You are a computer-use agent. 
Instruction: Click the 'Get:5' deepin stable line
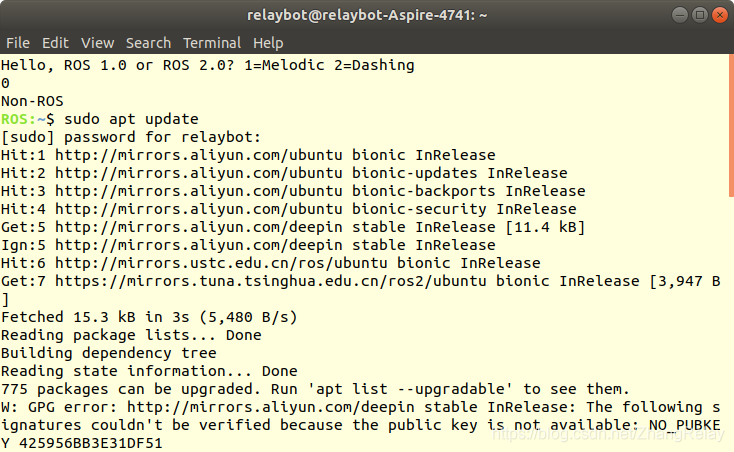(293, 227)
